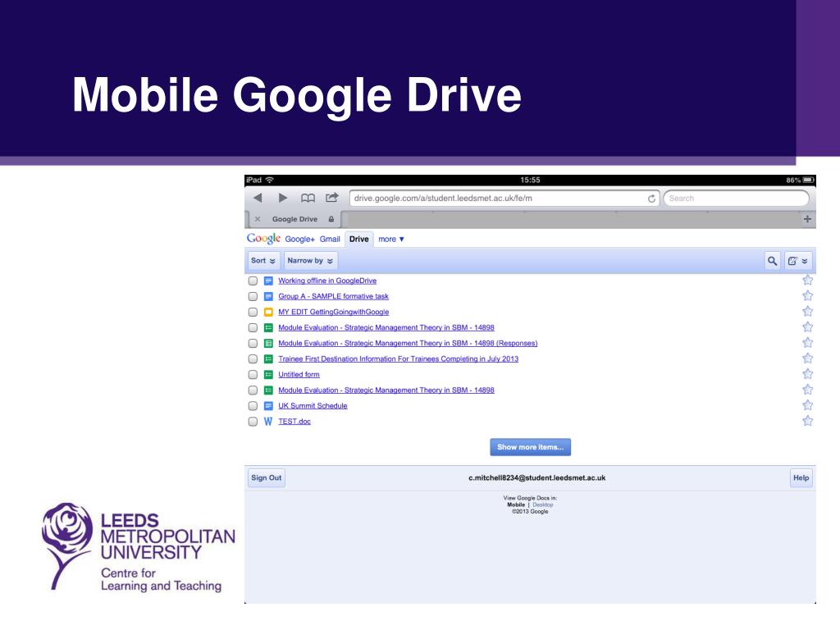This screenshot has height=630, width=840.
Task: Click the drive.google.com address bar
Action: 504,199
